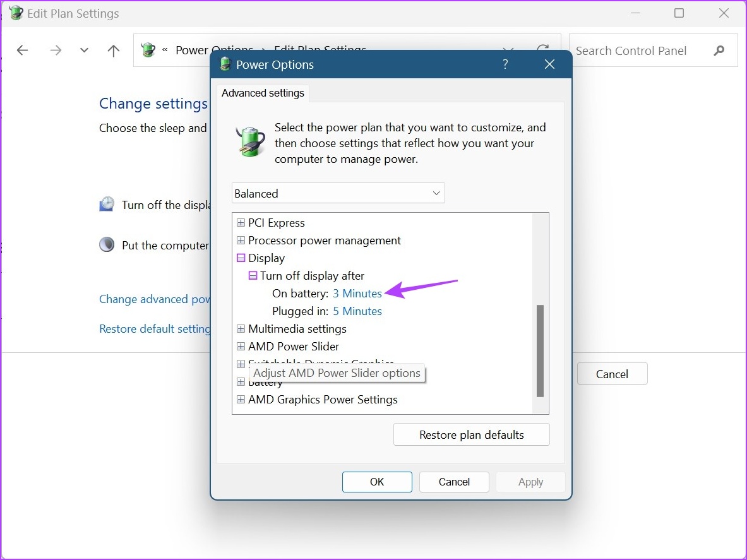Open the Balanced power plan dropdown
Screen dimensions: 747x560
tap(338, 193)
